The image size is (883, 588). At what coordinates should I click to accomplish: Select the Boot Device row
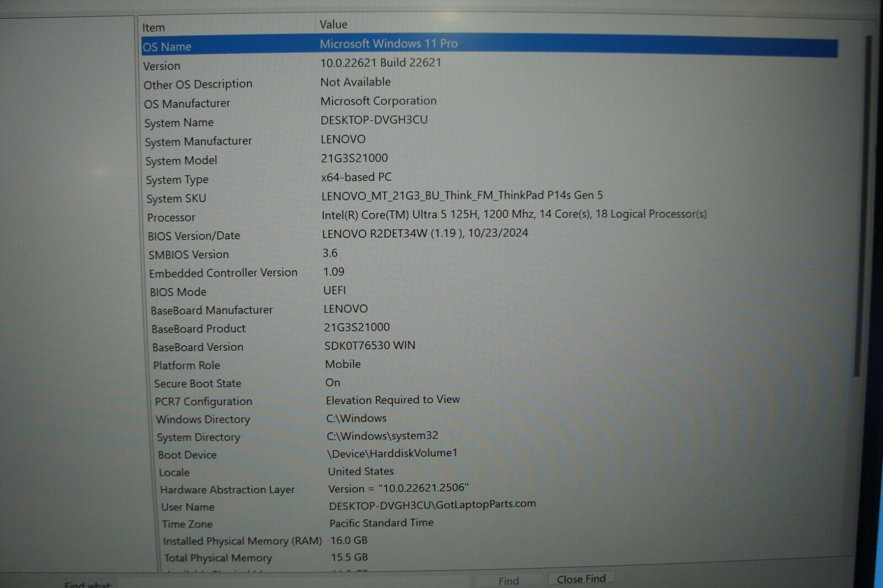click(187, 455)
